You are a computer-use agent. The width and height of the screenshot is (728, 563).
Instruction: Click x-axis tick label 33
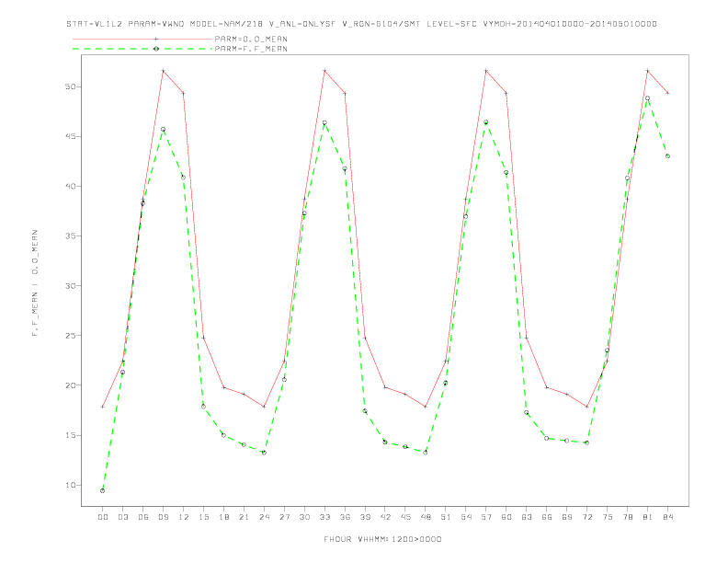click(324, 517)
